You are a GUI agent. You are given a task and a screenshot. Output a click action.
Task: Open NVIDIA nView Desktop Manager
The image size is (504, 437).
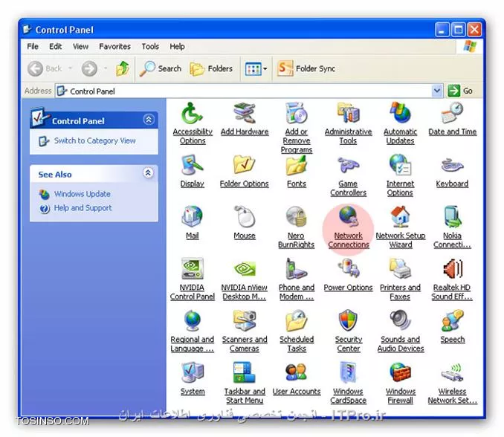[245, 279]
